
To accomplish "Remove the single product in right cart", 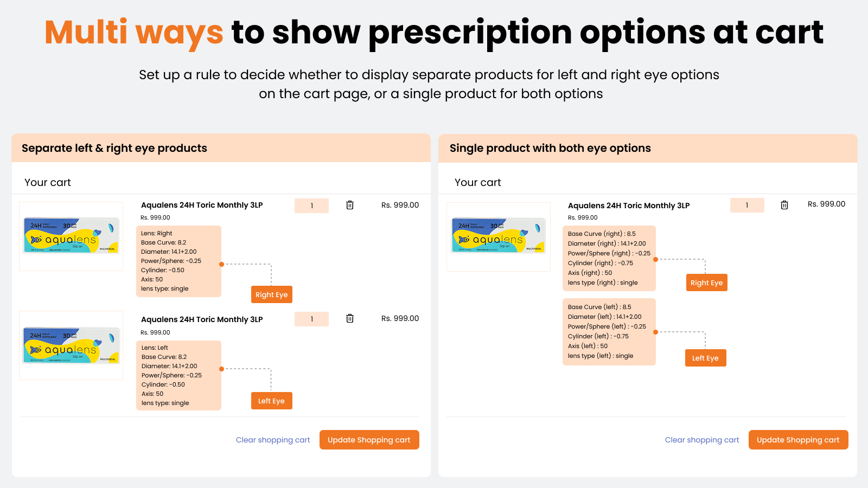I will coord(784,205).
